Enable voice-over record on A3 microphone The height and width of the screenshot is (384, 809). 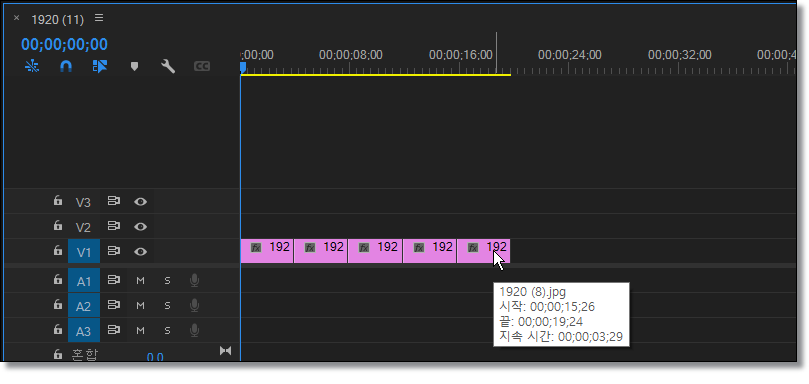[x=195, y=330]
